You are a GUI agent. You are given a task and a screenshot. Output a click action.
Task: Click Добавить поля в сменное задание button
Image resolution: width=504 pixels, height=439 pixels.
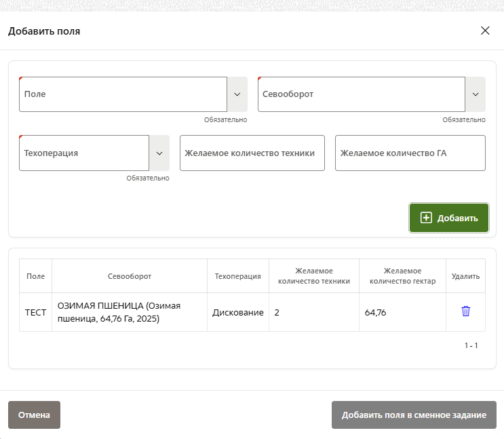(414, 415)
